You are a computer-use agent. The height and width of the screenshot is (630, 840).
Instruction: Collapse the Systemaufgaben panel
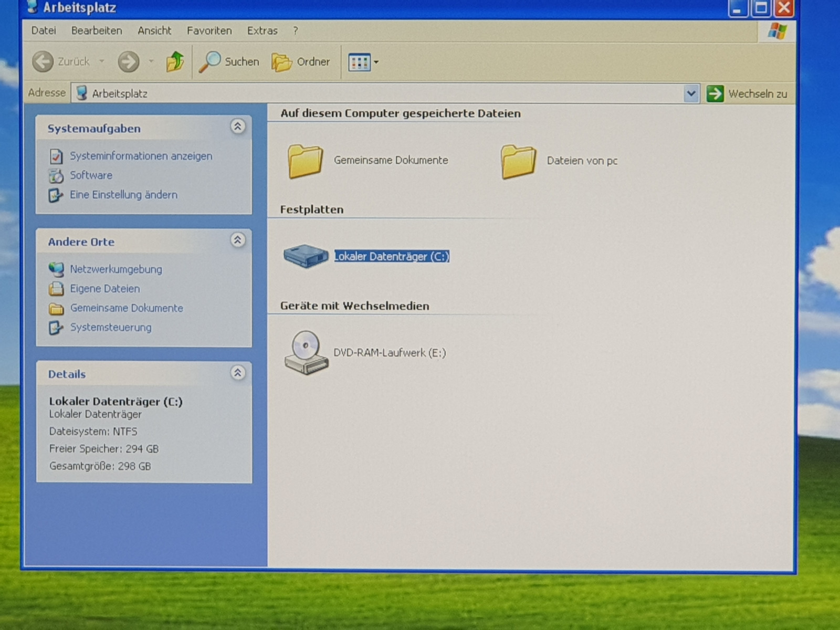tap(238, 127)
